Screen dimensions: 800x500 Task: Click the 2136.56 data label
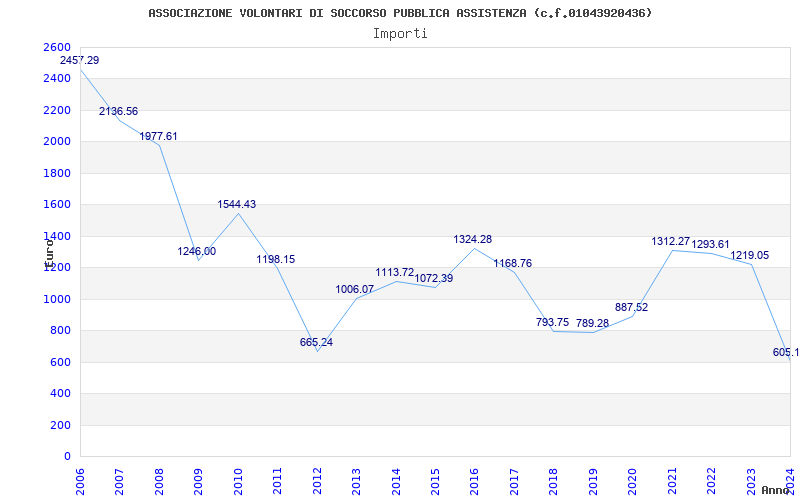[x=118, y=111]
